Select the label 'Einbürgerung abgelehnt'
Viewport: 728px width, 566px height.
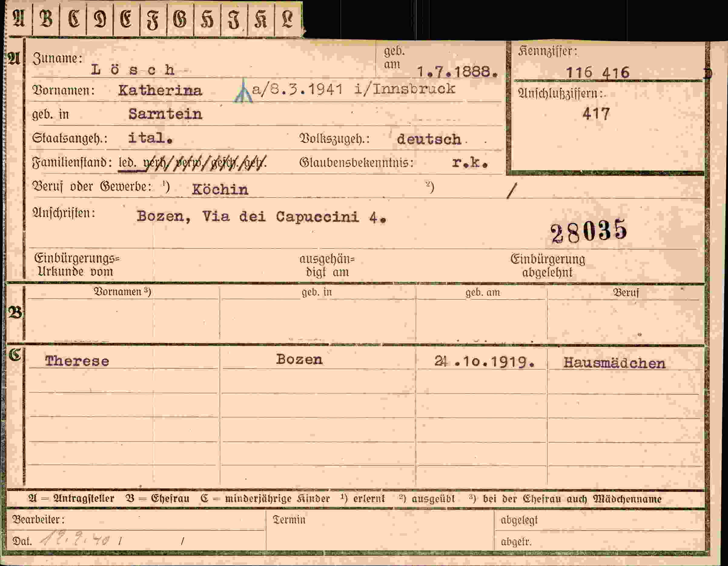pos(548,266)
